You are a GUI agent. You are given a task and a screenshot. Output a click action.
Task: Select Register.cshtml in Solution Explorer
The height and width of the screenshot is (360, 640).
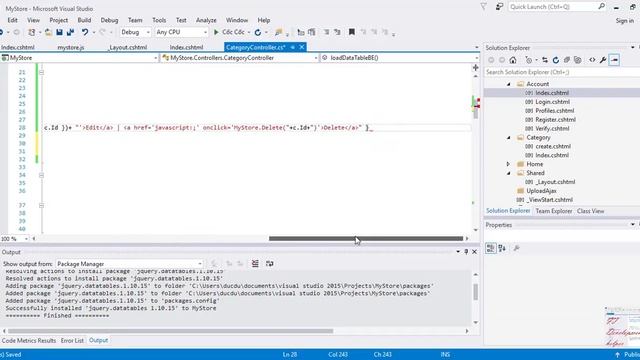tap(556, 120)
